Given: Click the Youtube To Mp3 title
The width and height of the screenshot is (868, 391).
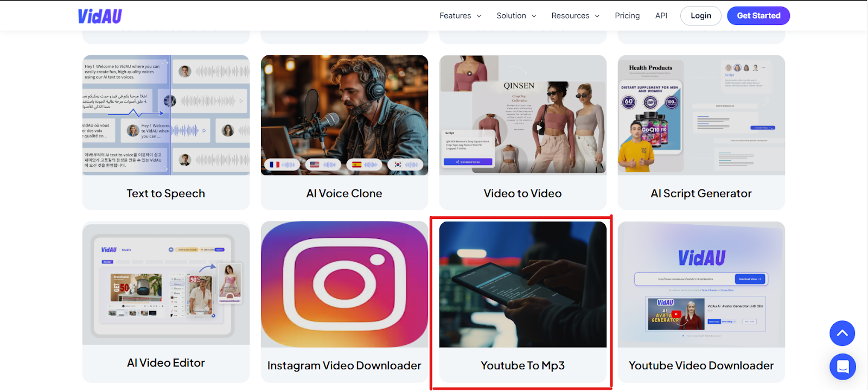Looking at the screenshot, I should (x=523, y=365).
